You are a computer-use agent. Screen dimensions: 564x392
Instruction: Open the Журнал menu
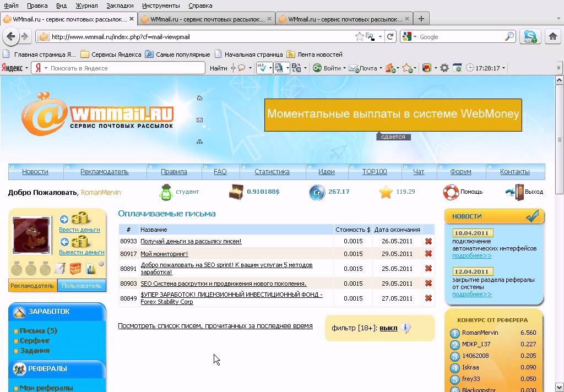[x=86, y=6]
